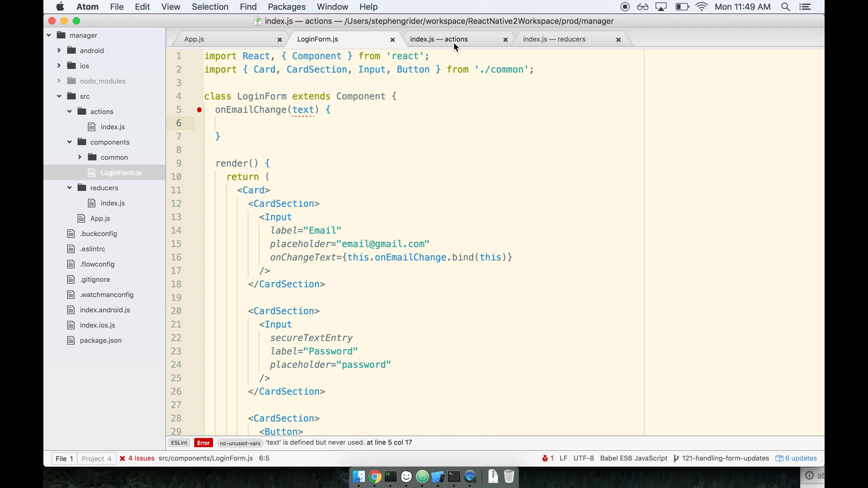The width and height of the screenshot is (868, 488).
Task: Change grammar Babel ES6 JavaScript
Action: click(x=633, y=458)
